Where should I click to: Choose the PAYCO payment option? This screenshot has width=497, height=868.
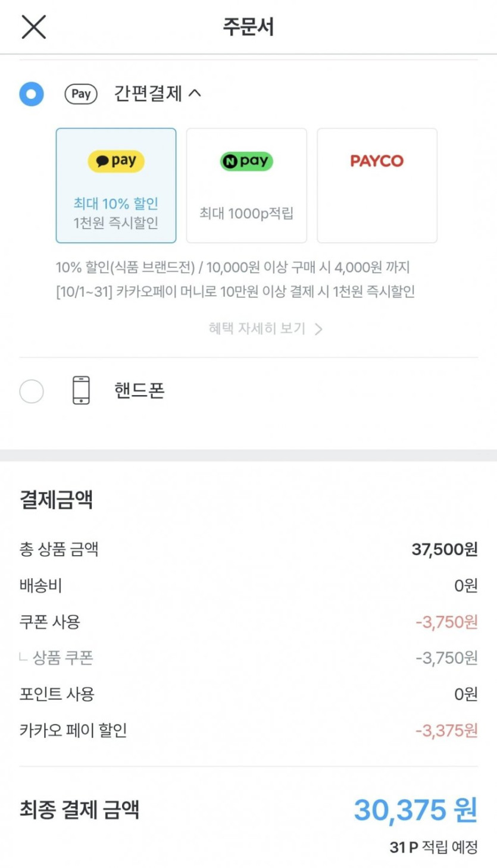pyautogui.click(x=377, y=186)
